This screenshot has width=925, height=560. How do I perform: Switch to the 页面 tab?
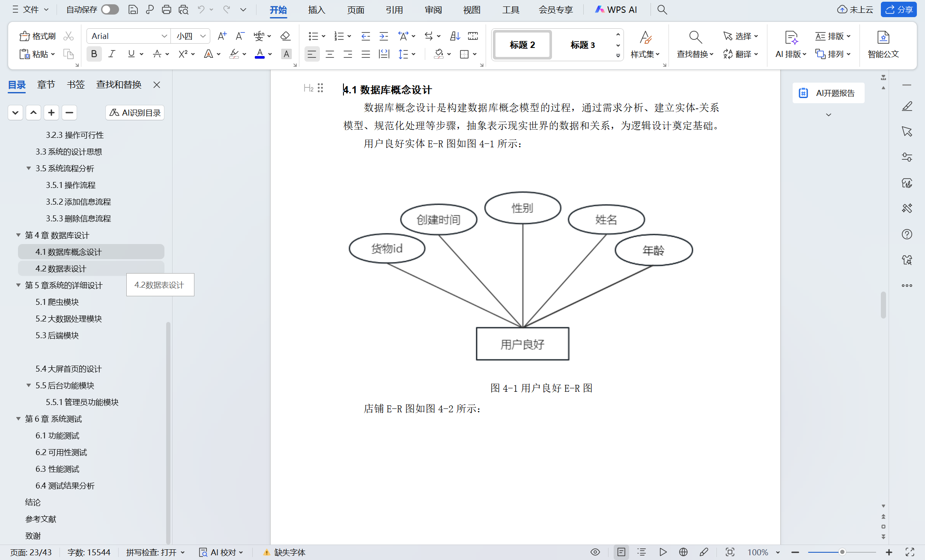coord(355,9)
